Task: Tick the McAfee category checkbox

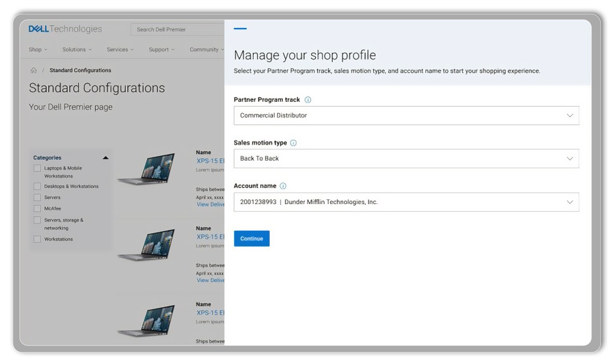Action: pyautogui.click(x=37, y=209)
